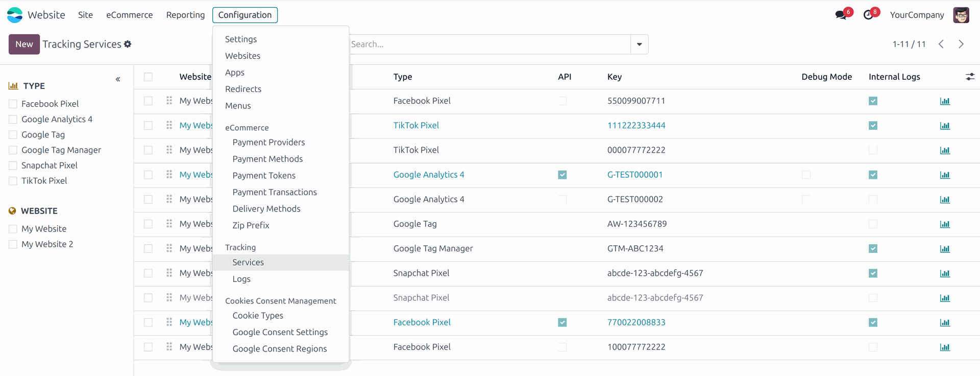Select the AW-123456789 key cell
The height and width of the screenshot is (376, 980).
pyautogui.click(x=637, y=224)
